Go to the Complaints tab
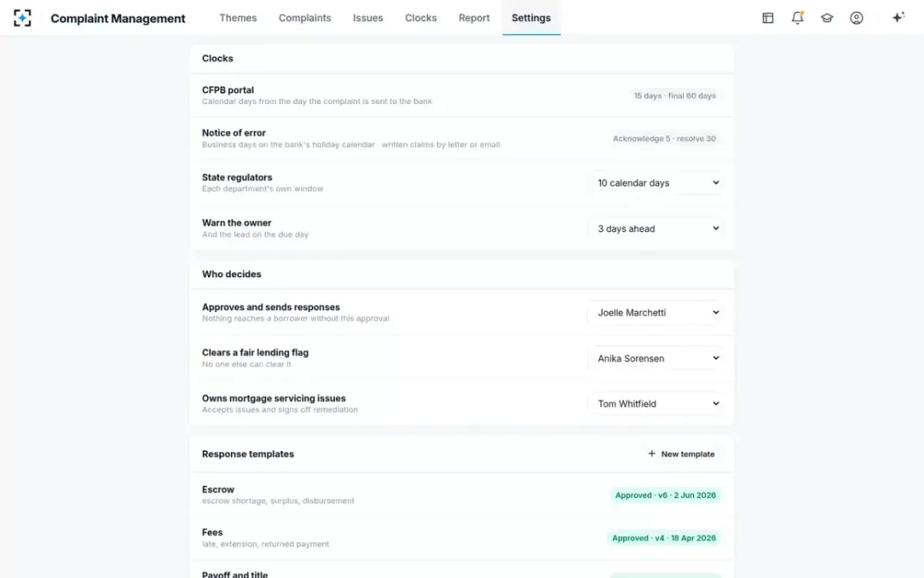 (305, 18)
